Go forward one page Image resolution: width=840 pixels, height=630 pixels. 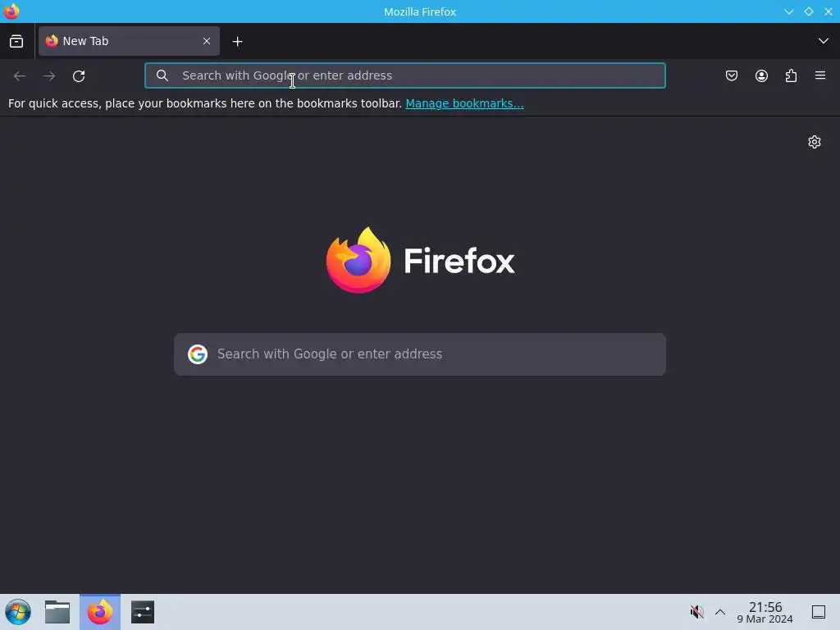click(49, 76)
